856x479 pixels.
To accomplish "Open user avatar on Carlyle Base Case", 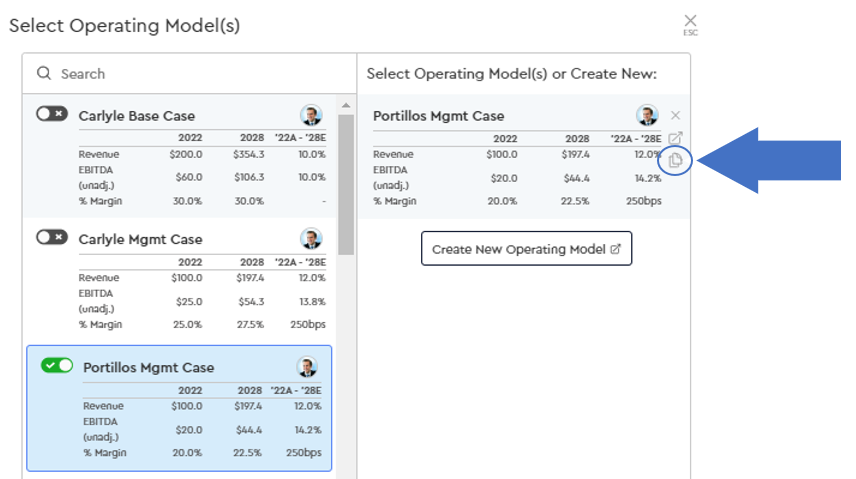I will 311,115.
